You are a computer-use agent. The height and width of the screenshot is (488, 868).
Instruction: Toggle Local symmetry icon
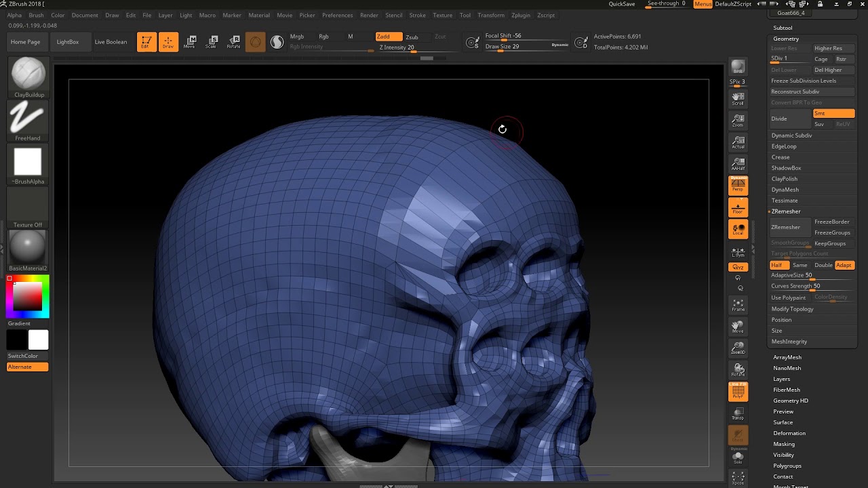pos(738,229)
